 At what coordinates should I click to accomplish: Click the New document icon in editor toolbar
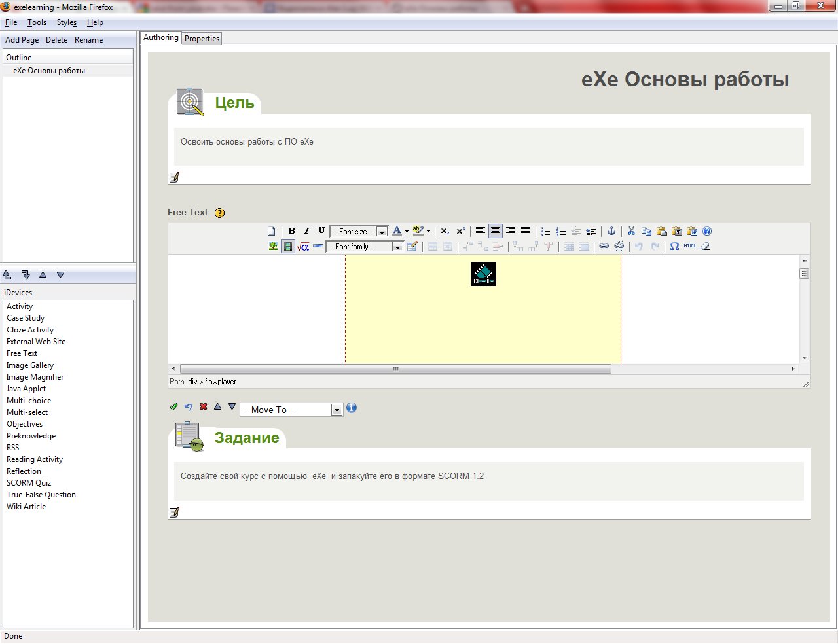[272, 231]
